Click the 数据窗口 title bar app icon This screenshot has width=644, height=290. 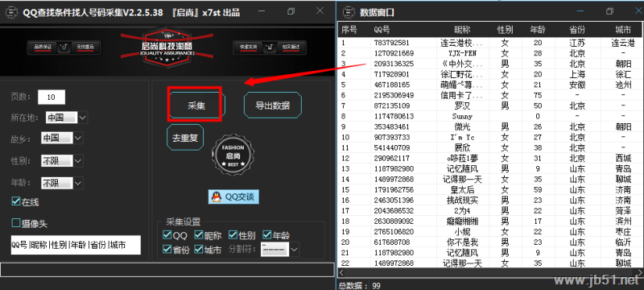(349, 12)
